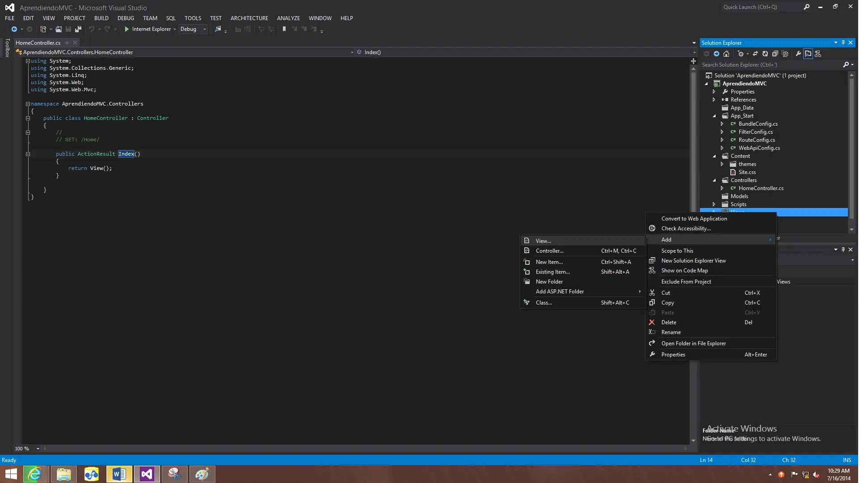Image resolution: width=868 pixels, height=483 pixels.
Task: Select RouteConfig.cs in the tree
Action: (757, 140)
